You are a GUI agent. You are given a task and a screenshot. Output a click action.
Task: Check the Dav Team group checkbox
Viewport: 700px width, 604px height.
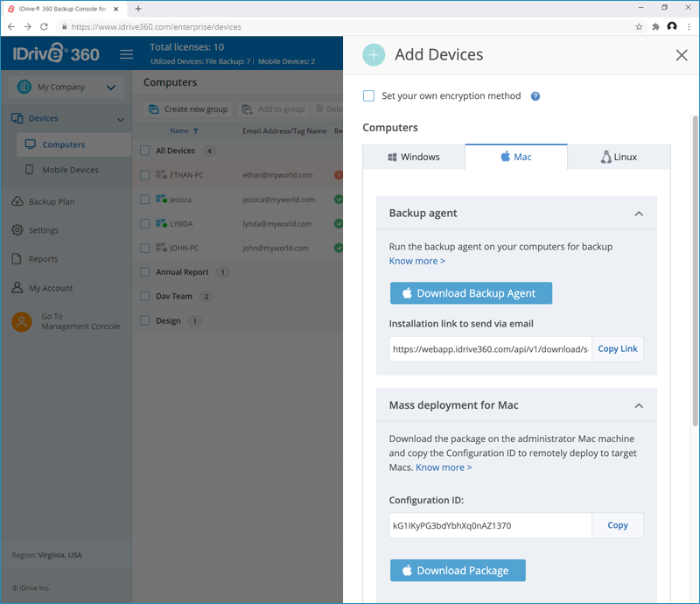pos(144,296)
